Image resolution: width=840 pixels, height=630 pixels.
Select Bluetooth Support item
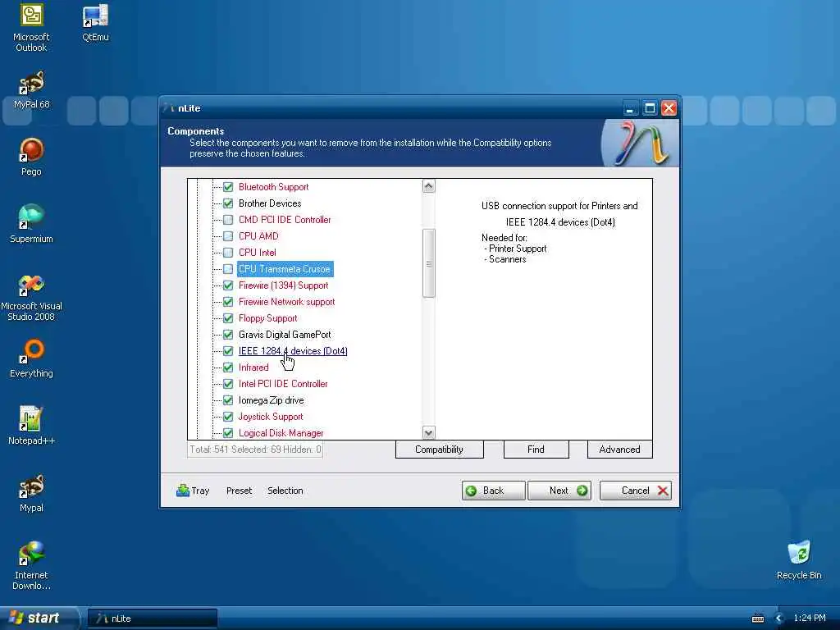pyautogui.click(x=274, y=187)
